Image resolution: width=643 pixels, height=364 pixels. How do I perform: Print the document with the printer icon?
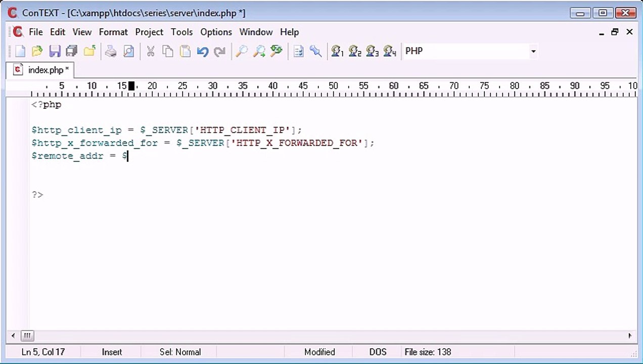pos(111,51)
